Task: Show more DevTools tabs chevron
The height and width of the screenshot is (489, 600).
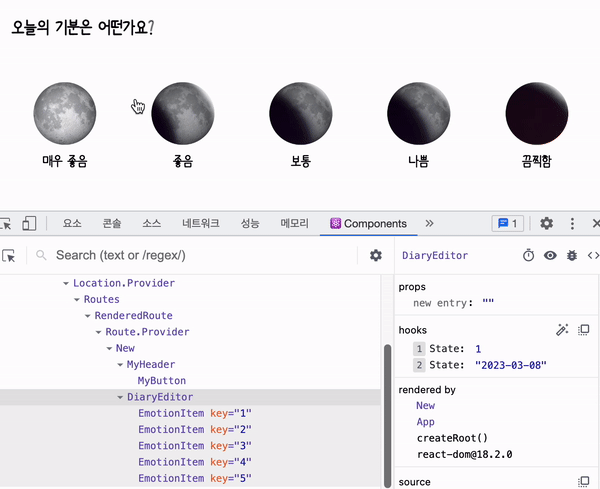Action: click(429, 223)
